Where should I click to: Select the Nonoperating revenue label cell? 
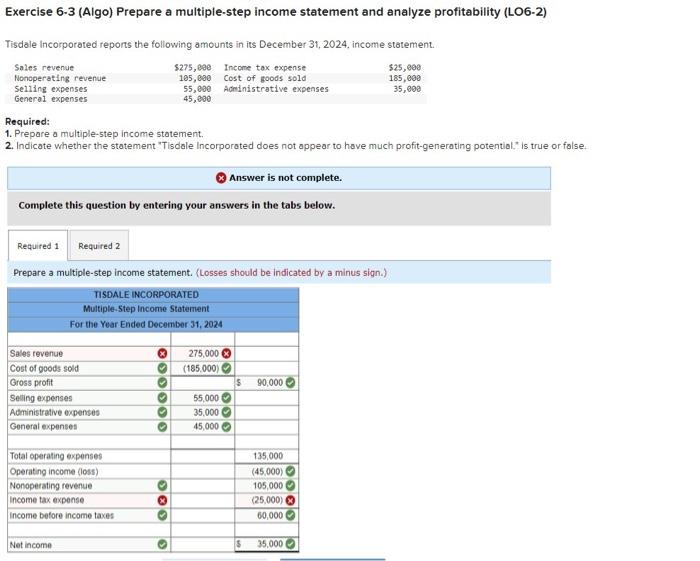click(89, 485)
